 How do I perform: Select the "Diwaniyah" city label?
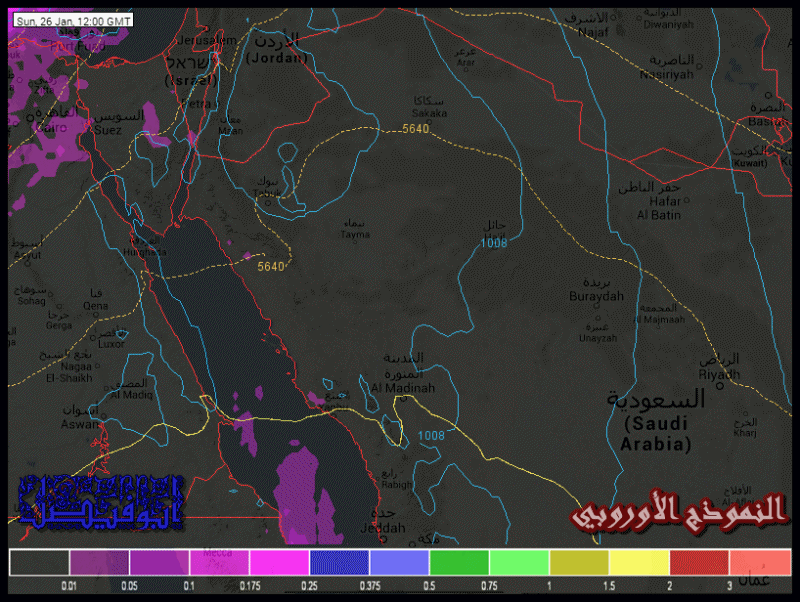pyautogui.click(x=668, y=24)
